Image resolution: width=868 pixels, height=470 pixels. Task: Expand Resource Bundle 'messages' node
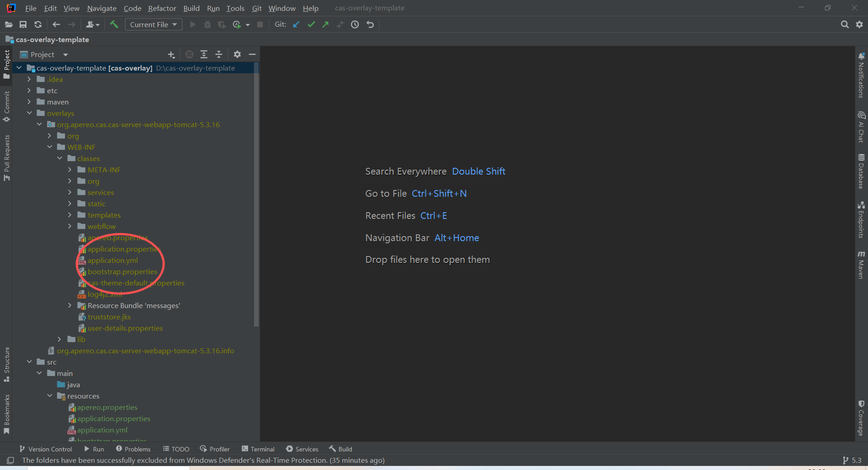70,305
